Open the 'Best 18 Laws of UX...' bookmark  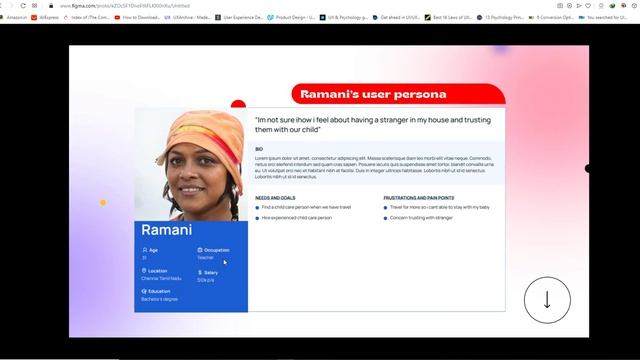(x=448, y=18)
